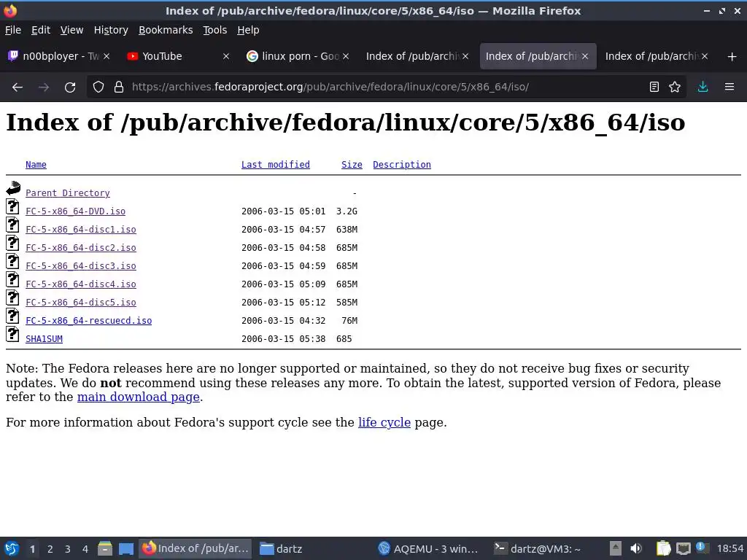Toggle reader view icon

(x=654, y=87)
